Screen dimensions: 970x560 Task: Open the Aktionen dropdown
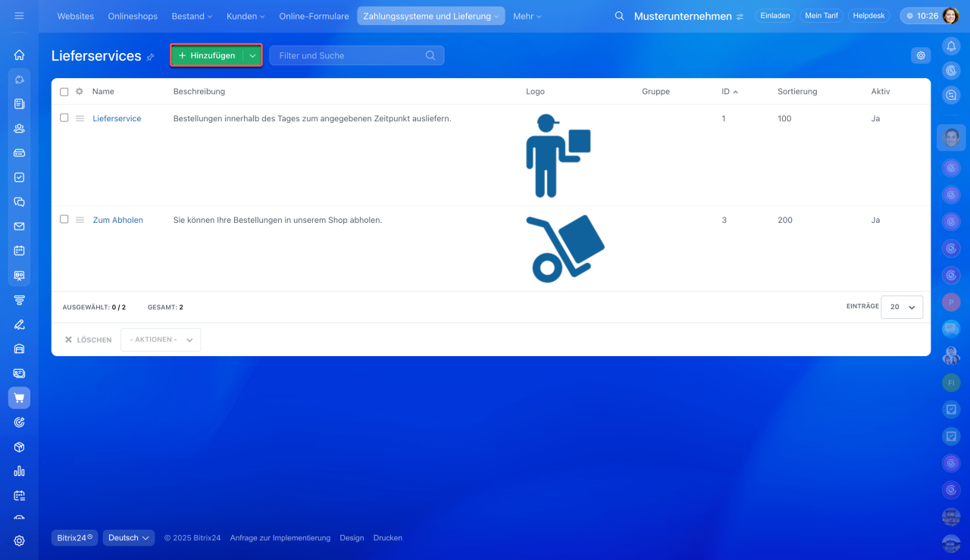[x=161, y=339]
